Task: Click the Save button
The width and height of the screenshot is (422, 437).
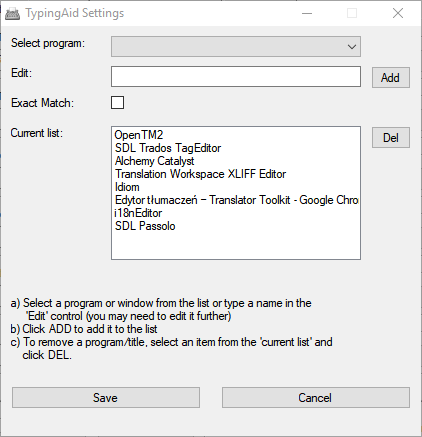Action: pos(106,397)
